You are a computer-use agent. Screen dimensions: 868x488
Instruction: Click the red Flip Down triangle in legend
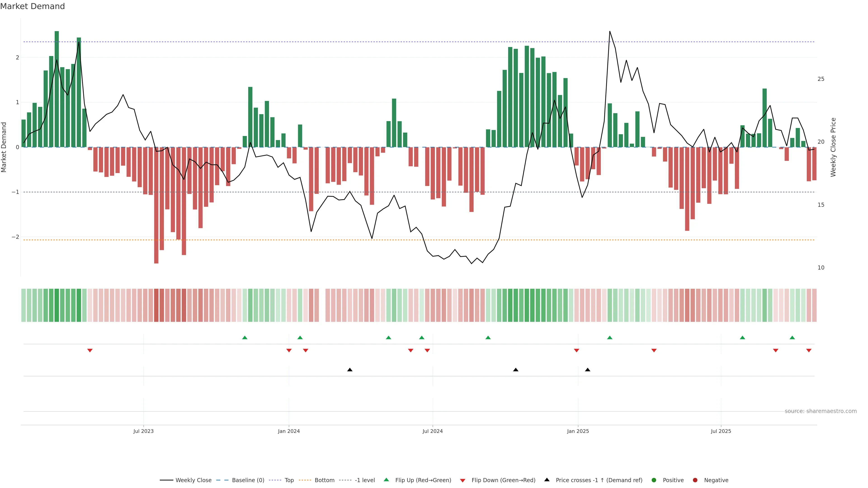[x=463, y=480]
